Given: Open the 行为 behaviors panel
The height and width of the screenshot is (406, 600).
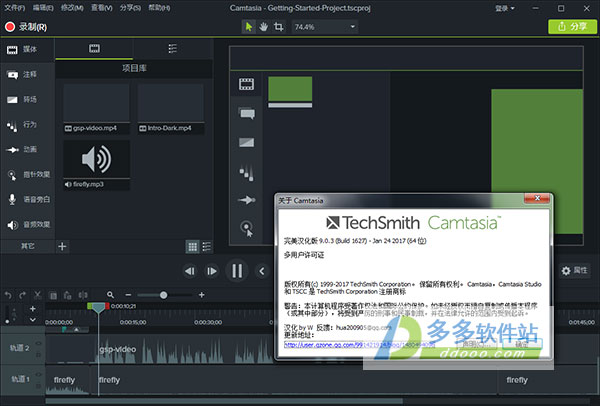Looking at the screenshot, I should tap(28, 125).
